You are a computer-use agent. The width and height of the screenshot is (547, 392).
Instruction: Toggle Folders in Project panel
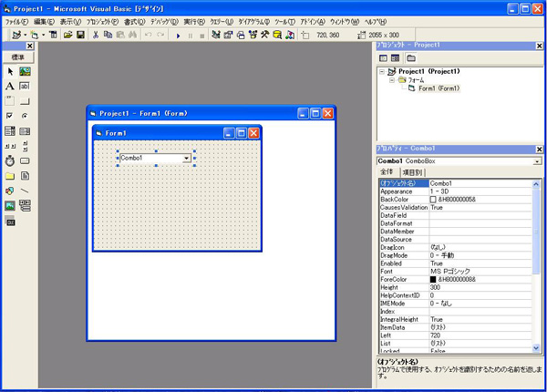tap(411, 58)
